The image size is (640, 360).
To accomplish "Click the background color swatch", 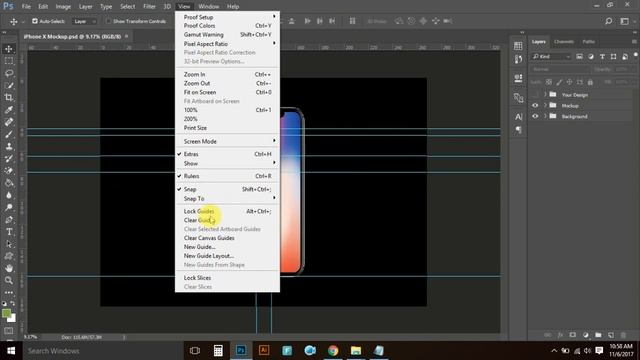I will coord(13,318).
